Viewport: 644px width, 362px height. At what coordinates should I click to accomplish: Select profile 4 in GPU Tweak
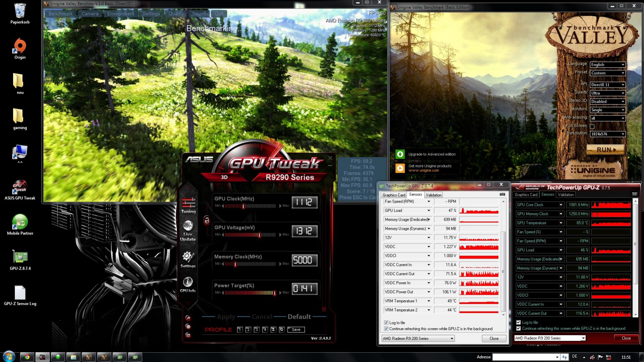[x=265, y=329]
